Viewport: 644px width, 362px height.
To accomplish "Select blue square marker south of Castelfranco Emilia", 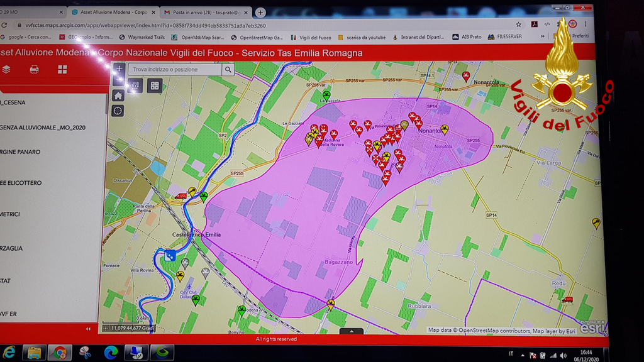I will pyautogui.click(x=170, y=256).
